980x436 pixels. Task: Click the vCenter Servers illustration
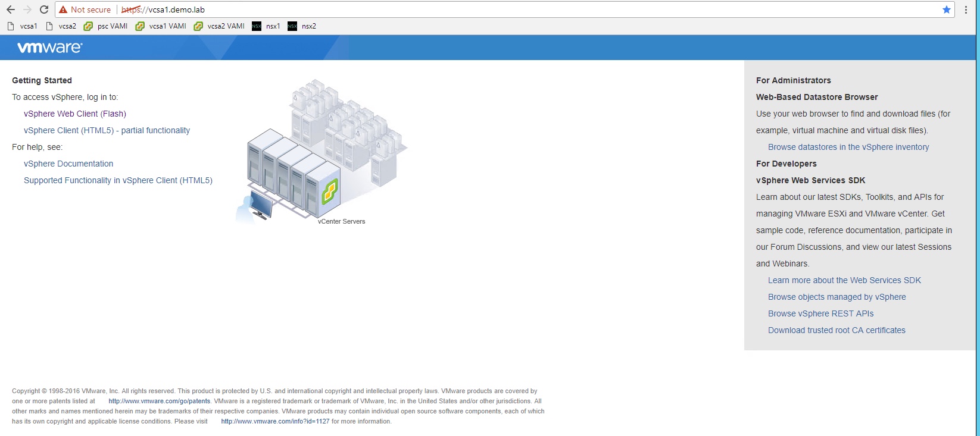pyautogui.click(x=322, y=155)
